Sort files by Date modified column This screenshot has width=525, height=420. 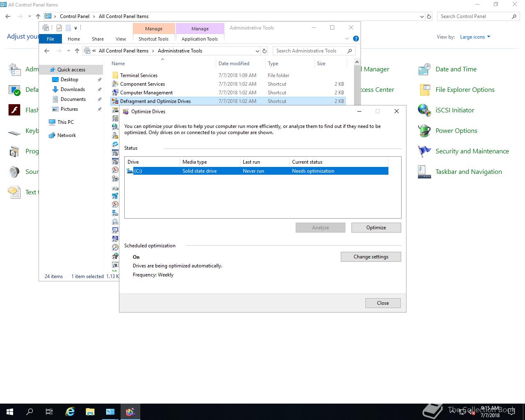pyautogui.click(x=240, y=64)
